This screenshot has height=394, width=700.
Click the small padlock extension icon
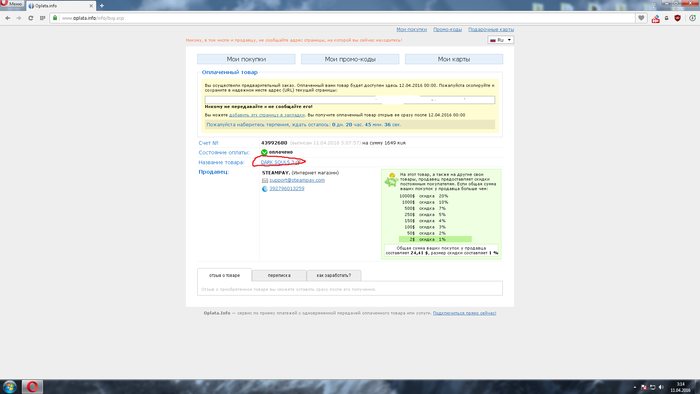tap(667, 18)
